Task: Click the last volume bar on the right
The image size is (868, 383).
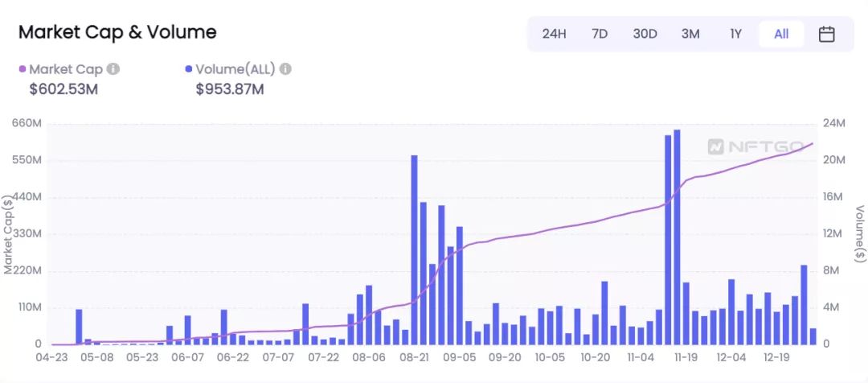Action: click(x=813, y=336)
